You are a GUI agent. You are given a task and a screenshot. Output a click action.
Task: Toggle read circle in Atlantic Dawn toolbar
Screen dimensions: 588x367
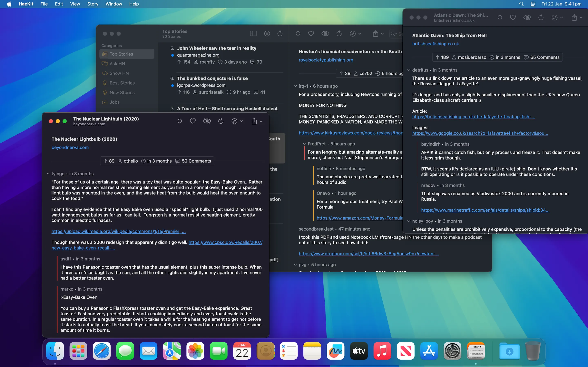tap(500, 18)
